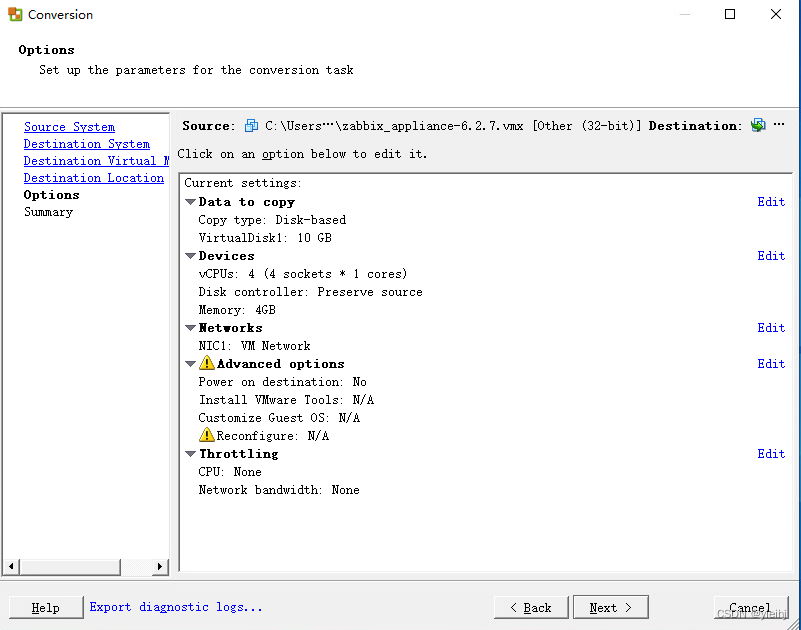Click the source VMX file icon

click(251, 125)
